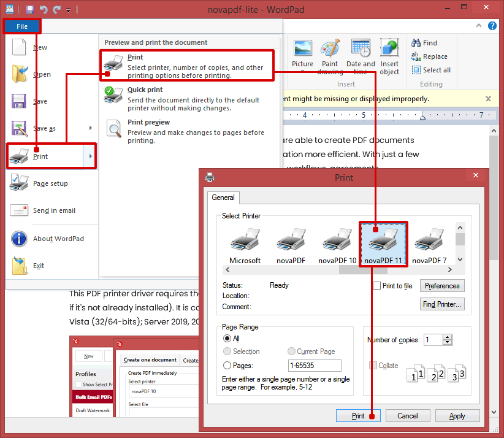This screenshot has width=504, height=438.
Task: Switch to the General tab in Print dialog
Action: (x=223, y=198)
